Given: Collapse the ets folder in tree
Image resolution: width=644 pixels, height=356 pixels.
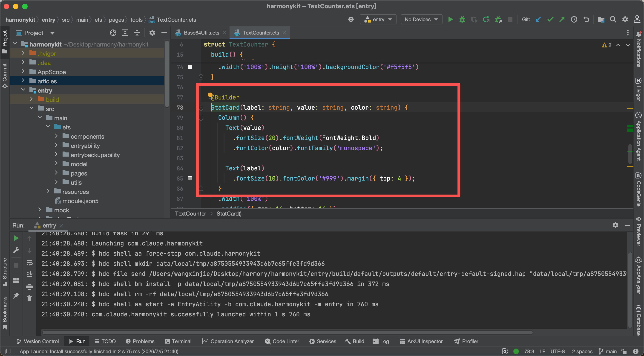Looking at the screenshot, I should (48, 127).
